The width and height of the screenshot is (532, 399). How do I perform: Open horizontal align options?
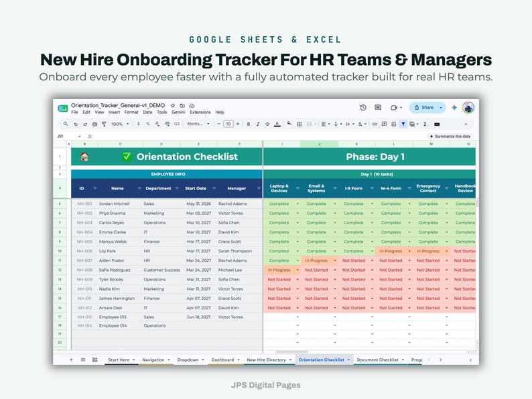pos(326,124)
